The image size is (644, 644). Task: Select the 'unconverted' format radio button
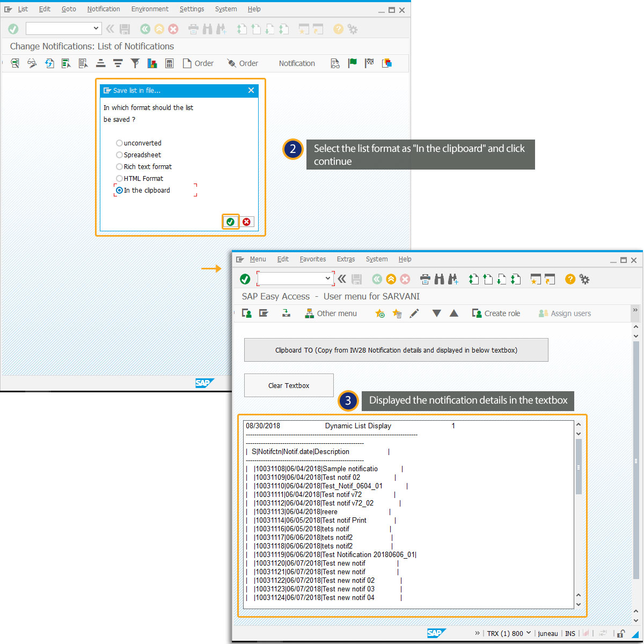(x=119, y=143)
